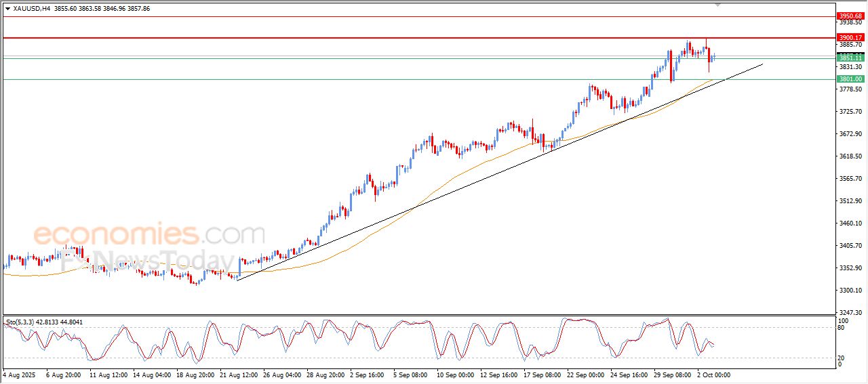
Task: Click the latest blue candlestick on chart
Action: pos(714,57)
